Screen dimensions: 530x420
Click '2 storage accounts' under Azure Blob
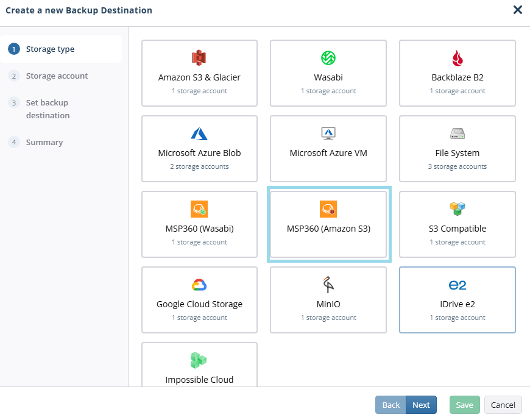click(199, 166)
